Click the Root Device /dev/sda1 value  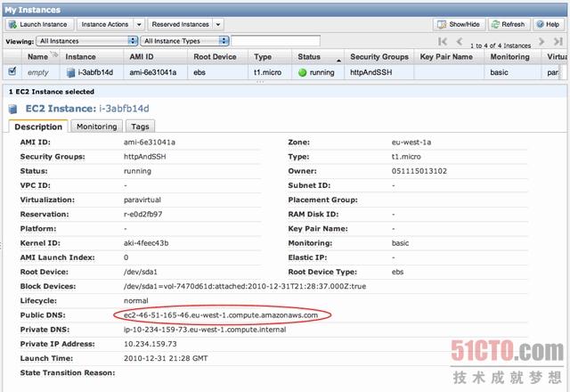coord(141,272)
